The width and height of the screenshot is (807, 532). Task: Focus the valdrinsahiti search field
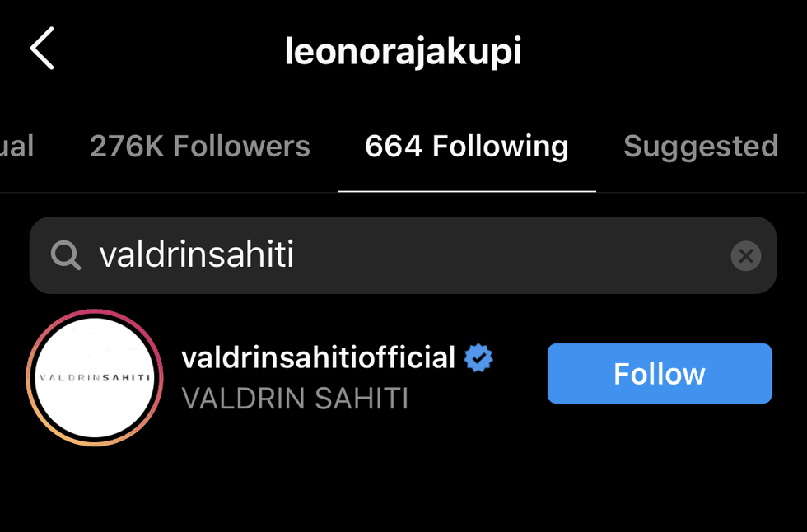(403, 255)
